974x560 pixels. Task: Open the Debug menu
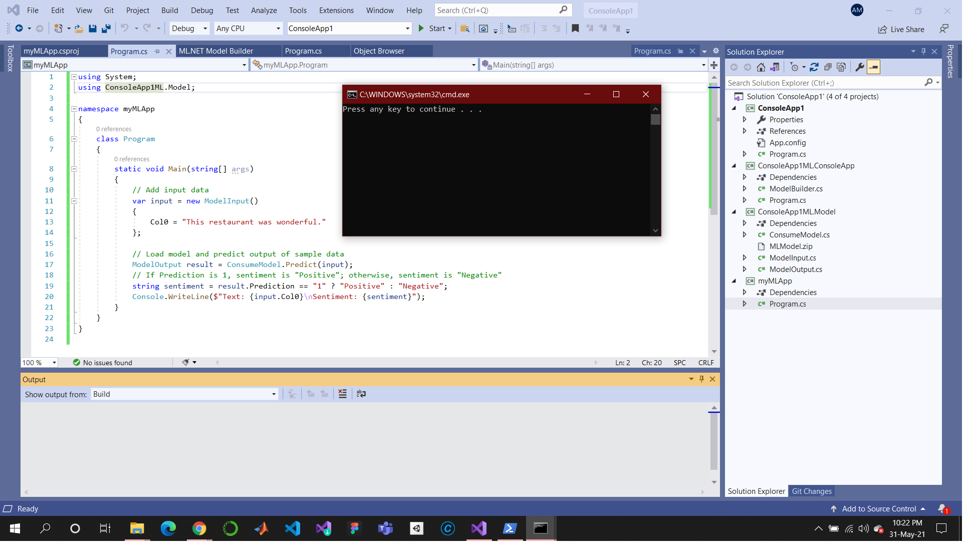click(201, 10)
